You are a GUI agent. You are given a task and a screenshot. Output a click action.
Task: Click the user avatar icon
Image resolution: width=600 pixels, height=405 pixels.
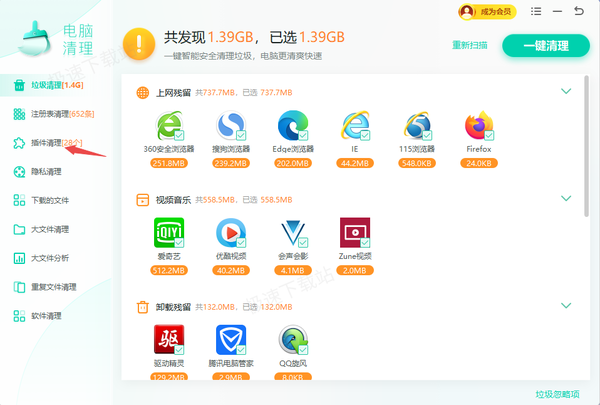tap(466, 12)
